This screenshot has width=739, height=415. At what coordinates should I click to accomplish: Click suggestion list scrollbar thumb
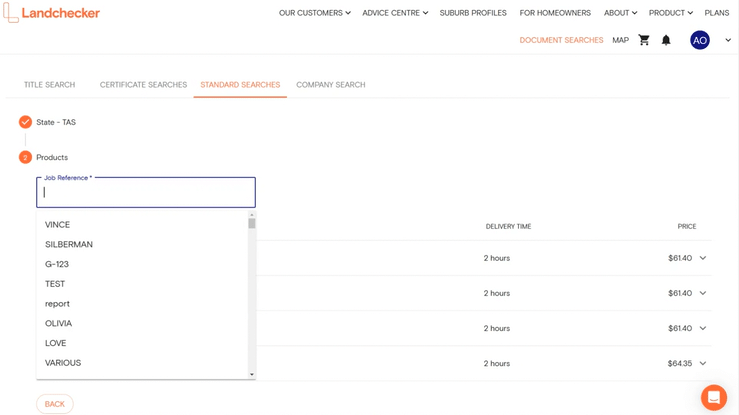pos(252,223)
